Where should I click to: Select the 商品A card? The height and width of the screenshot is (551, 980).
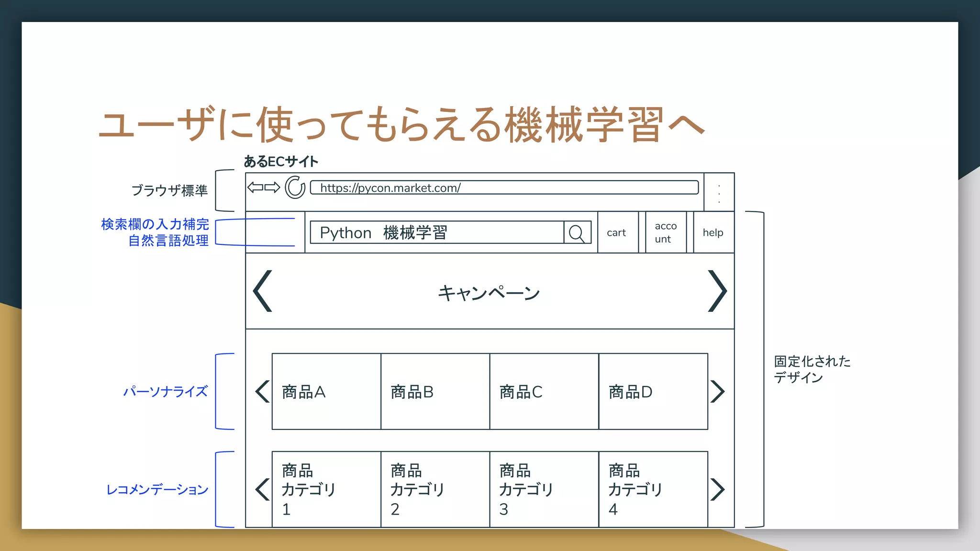coord(326,391)
